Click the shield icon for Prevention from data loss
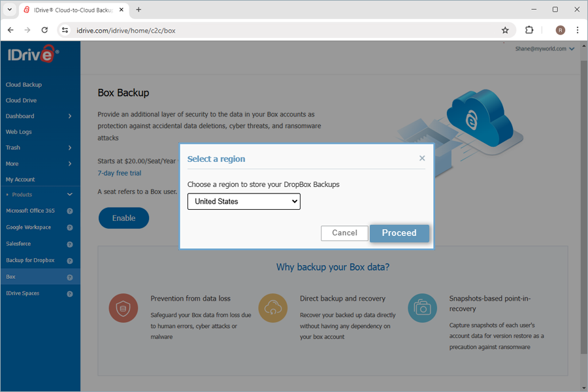The width and height of the screenshot is (588, 392). (123, 308)
